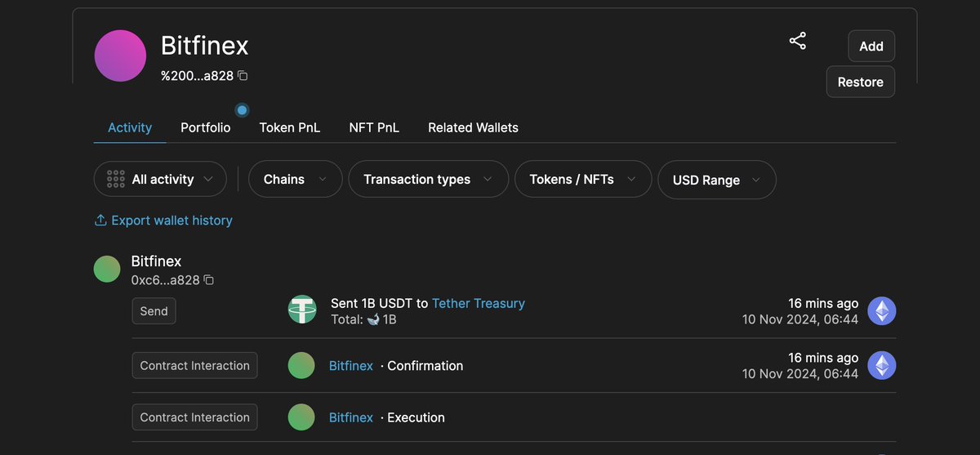Click Export wallet history link
The width and height of the screenshot is (980, 455).
(171, 221)
